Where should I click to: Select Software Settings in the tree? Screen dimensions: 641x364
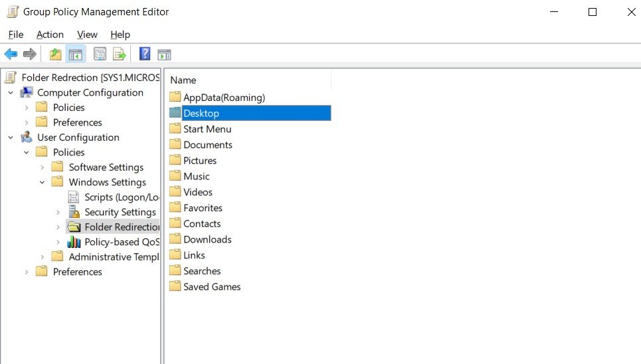pos(106,167)
